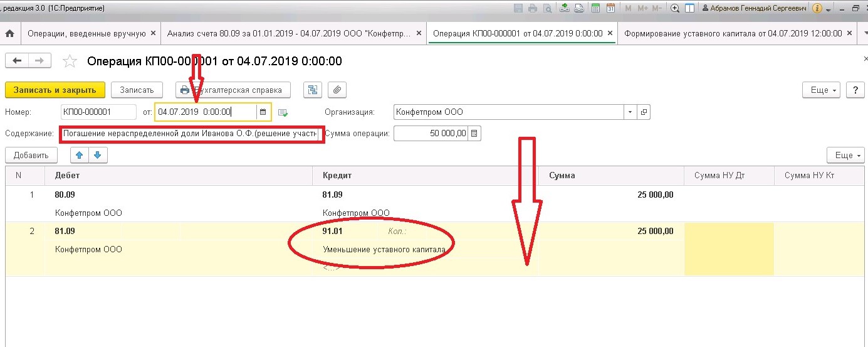Close the Формирование уставного капитала tab
Viewport: 868px width, 347px height.
point(849,33)
